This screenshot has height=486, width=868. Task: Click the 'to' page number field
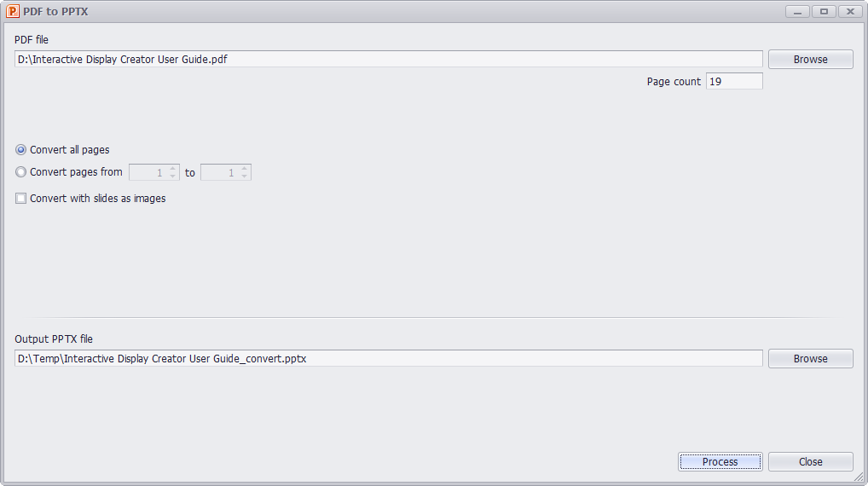coord(220,173)
